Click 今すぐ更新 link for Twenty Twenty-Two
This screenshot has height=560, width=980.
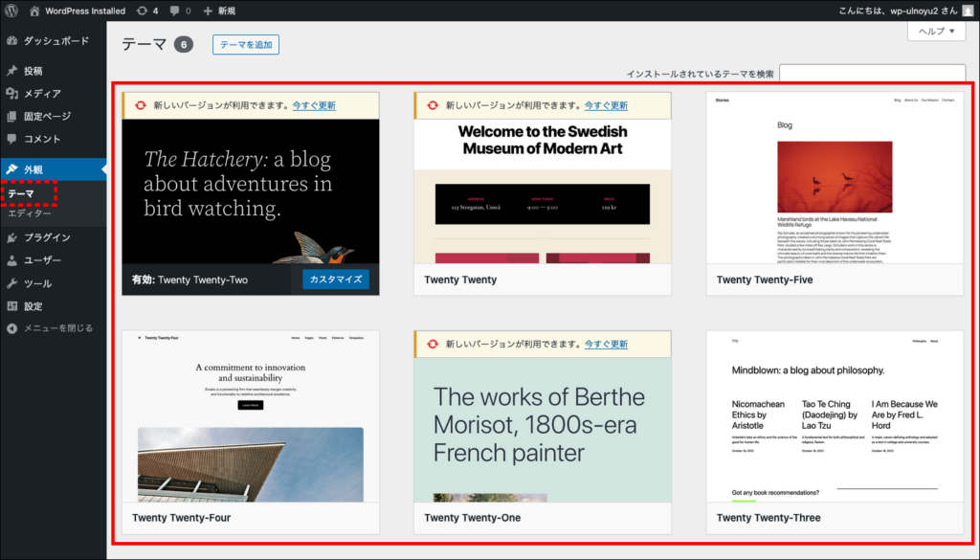314,105
